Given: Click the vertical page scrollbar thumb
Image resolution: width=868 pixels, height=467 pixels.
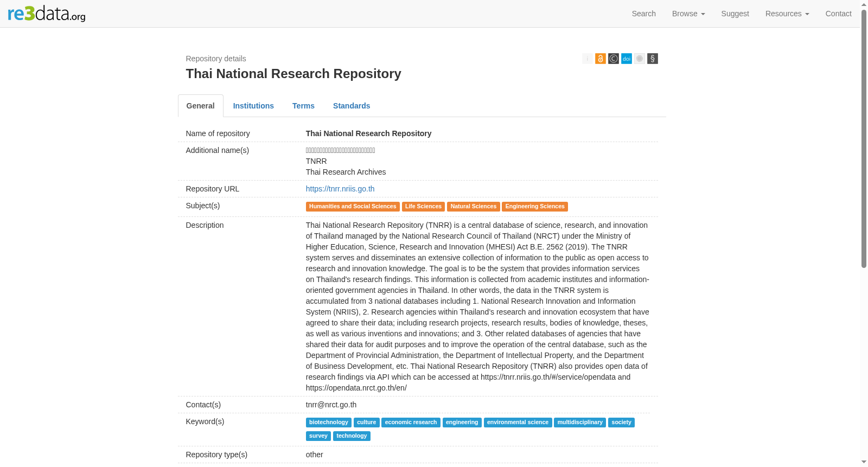Looking at the screenshot, I should pyautogui.click(x=864, y=138).
